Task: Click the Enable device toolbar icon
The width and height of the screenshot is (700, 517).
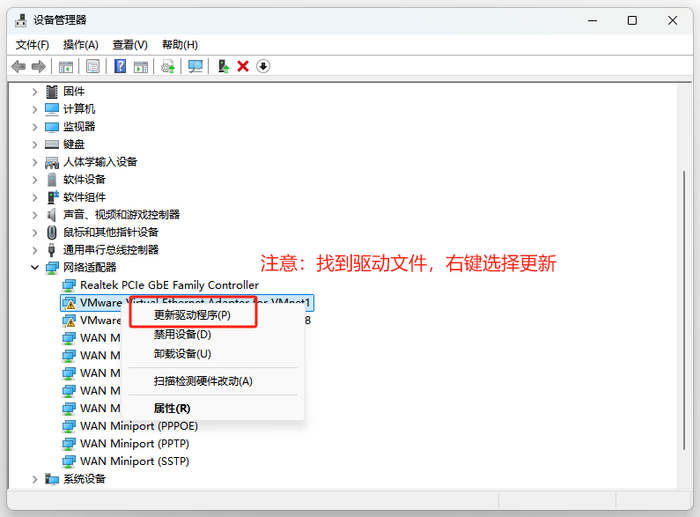Action: 223,67
